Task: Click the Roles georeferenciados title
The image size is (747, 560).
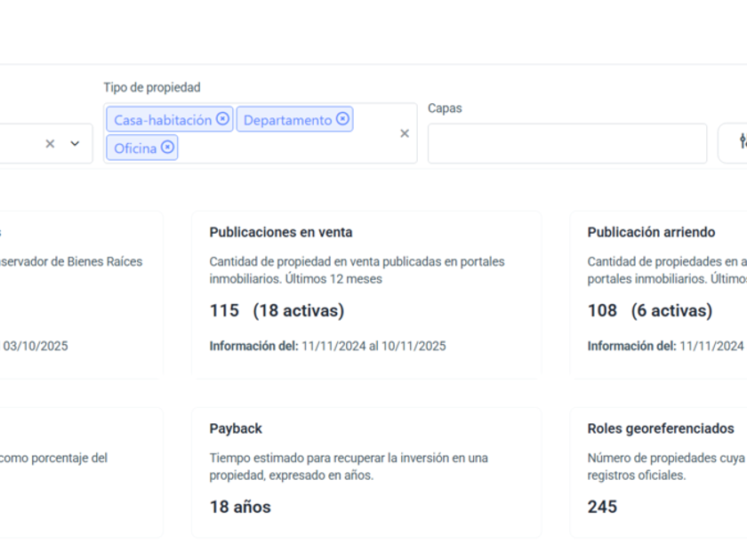Action: click(x=661, y=428)
